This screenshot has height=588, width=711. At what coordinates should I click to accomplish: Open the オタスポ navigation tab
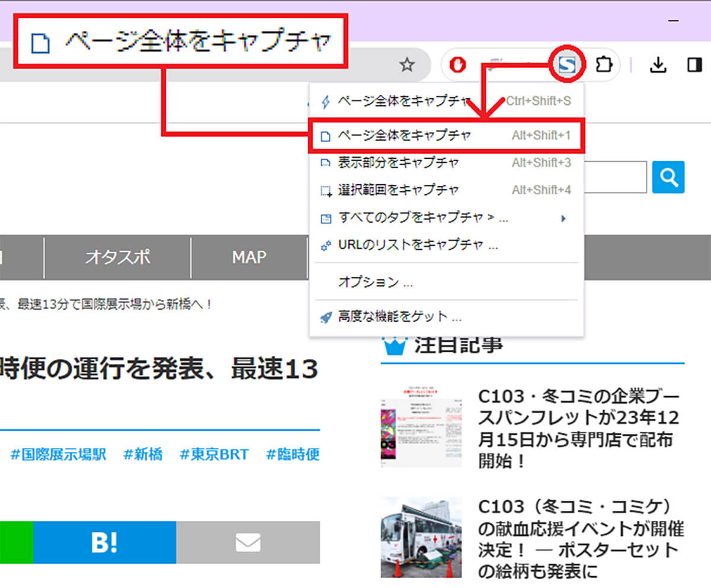pos(117,257)
